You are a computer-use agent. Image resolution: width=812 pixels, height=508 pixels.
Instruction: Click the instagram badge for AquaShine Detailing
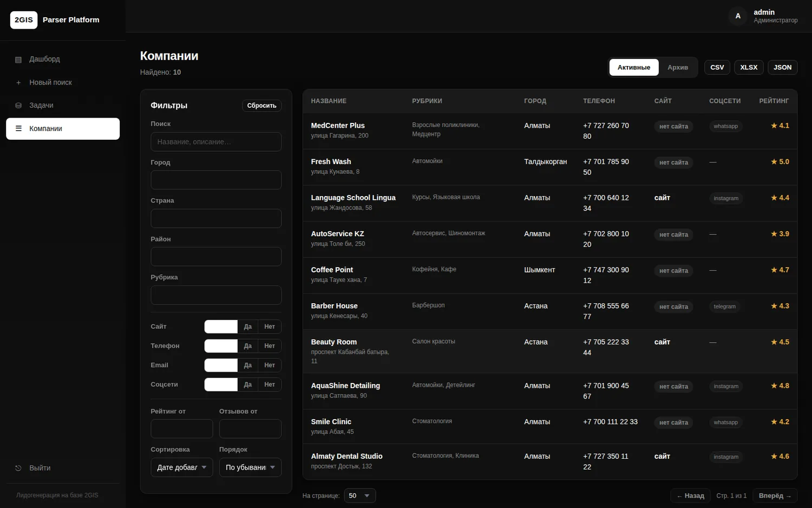pyautogui.click(x=726, y=386)
